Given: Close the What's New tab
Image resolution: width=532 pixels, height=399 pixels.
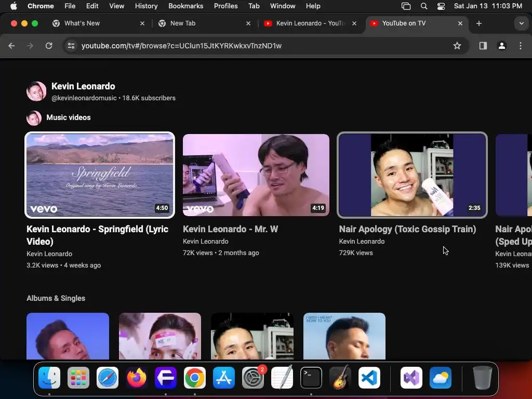Looking at the screenshot, I should tap(142, 23).
